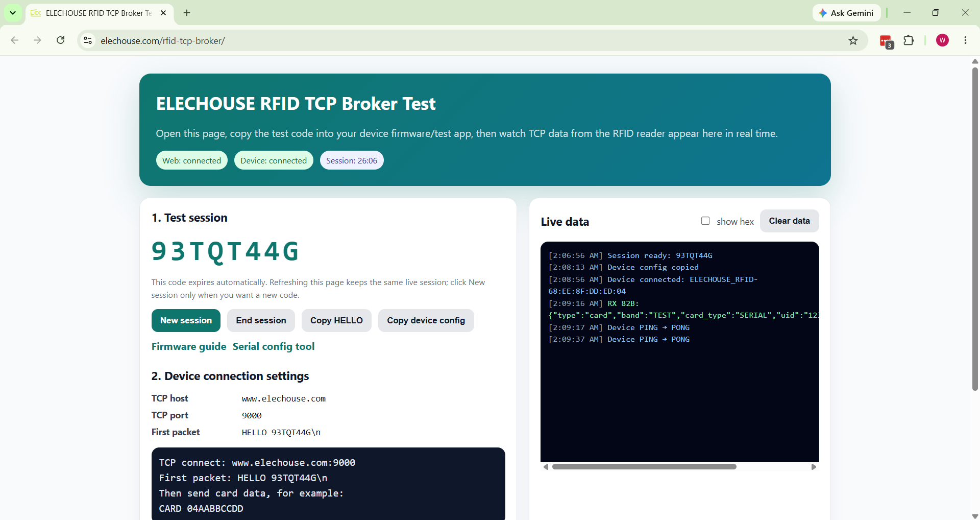Click the End session button

coord(261,320)
